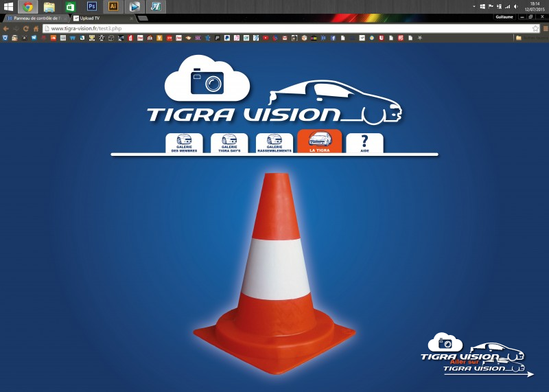Open the Galerie Rassemblements section
Viewport: 549px width, 392px height.
(274, 143)
